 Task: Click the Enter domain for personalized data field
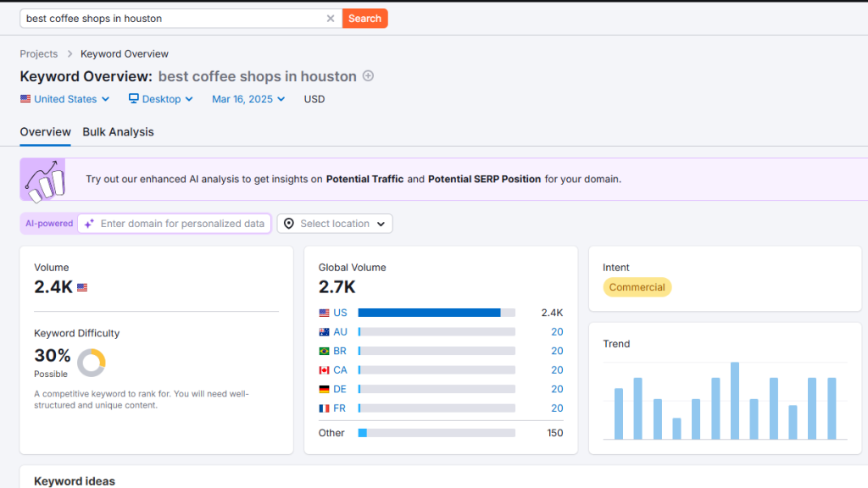pos(181,224)
